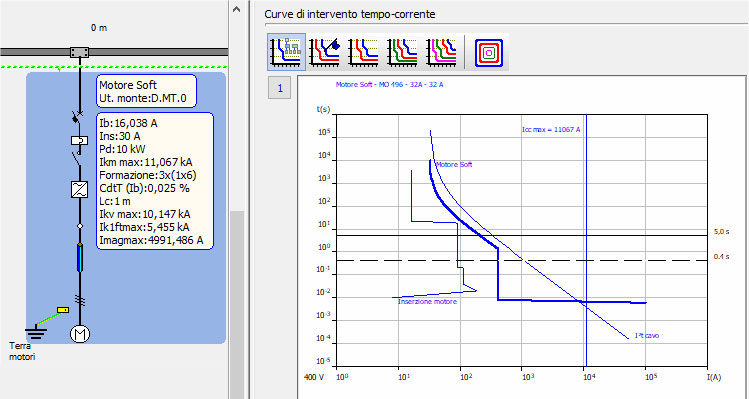Click the curve icon with blue flag
Screen dimensions: 749x399
point(325,52)
